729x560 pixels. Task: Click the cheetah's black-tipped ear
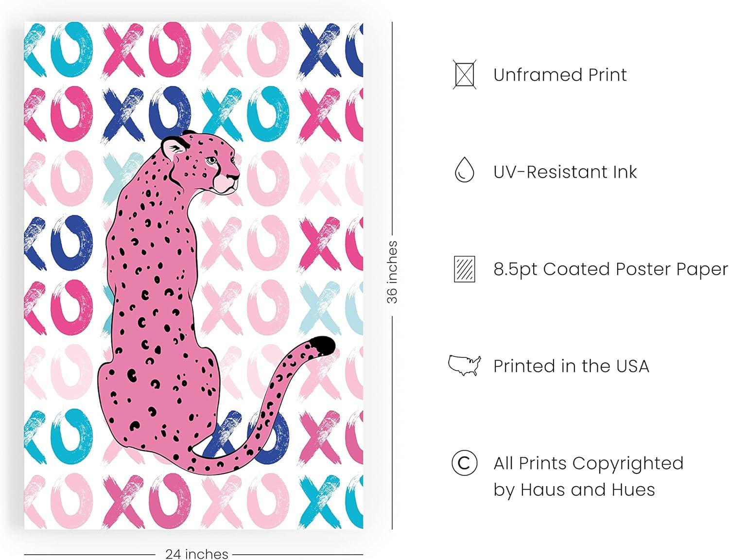click(174, 146)
